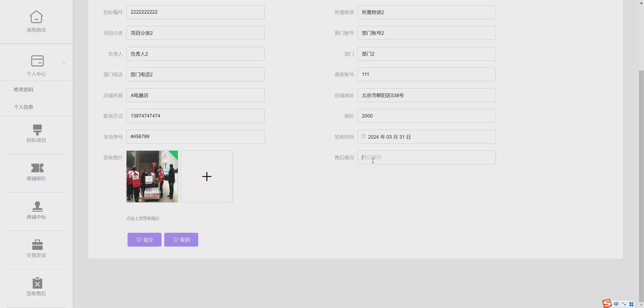Click the calendar icon in 签收时间 field
This screenshot has height=308, width=644.
(x=364, y=136)
